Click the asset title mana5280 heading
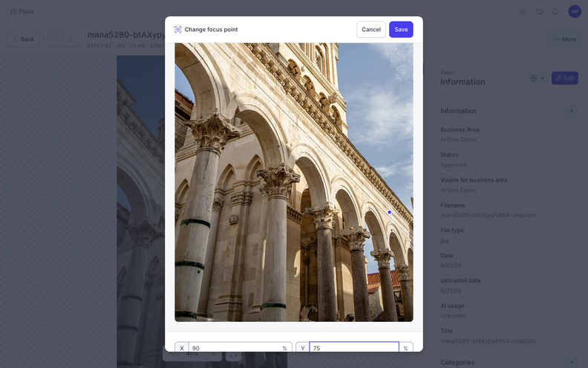This screenshot has height=368, width=588. [x=126, y=35]
